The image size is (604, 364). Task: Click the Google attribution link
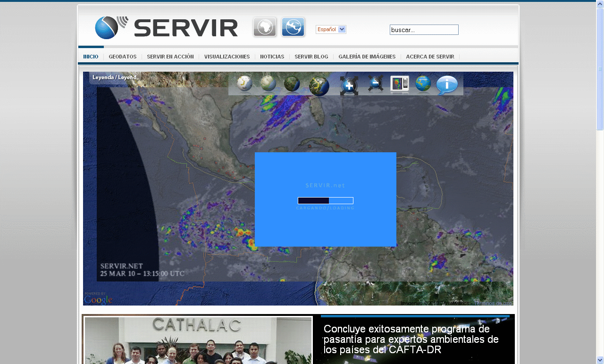(x=98, y=299)
